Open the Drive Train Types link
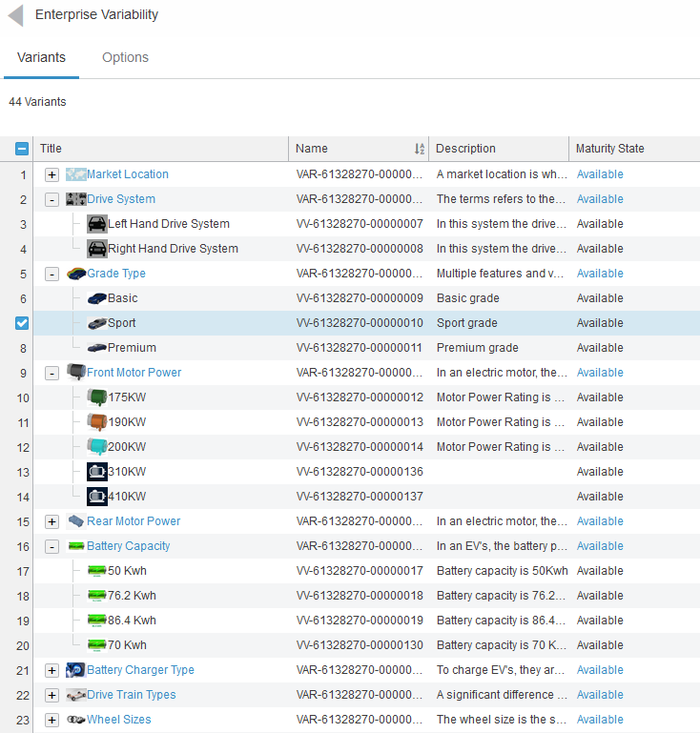The height and width of the screenshot is (733, 700). 131,695
